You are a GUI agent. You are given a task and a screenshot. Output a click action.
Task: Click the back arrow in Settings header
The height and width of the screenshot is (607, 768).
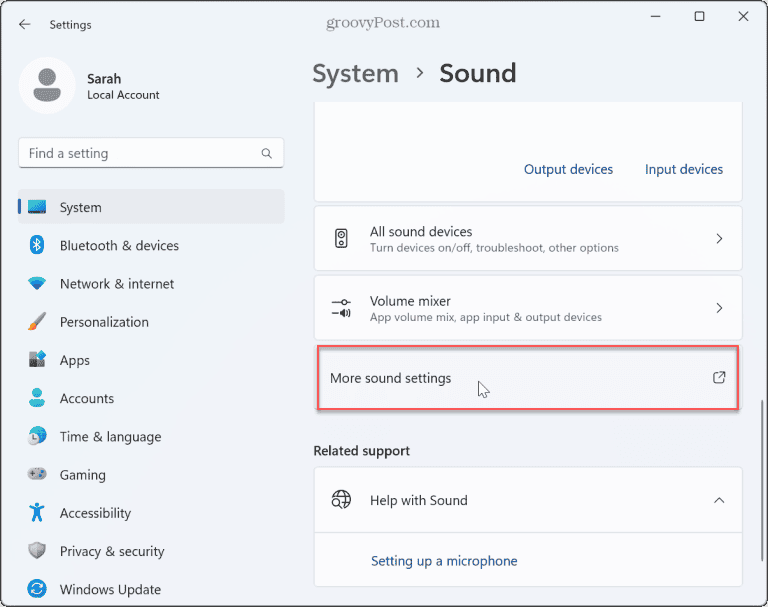tap(25, 24)
